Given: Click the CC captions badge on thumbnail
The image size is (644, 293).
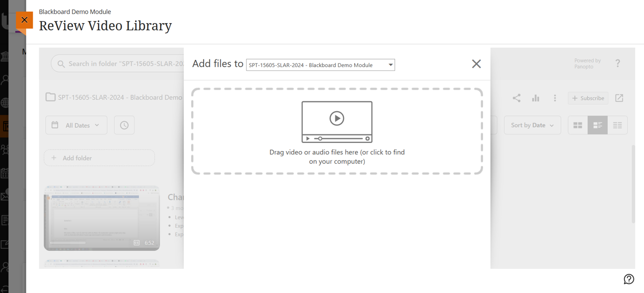Looking at the screenshot, I should 136,243.
